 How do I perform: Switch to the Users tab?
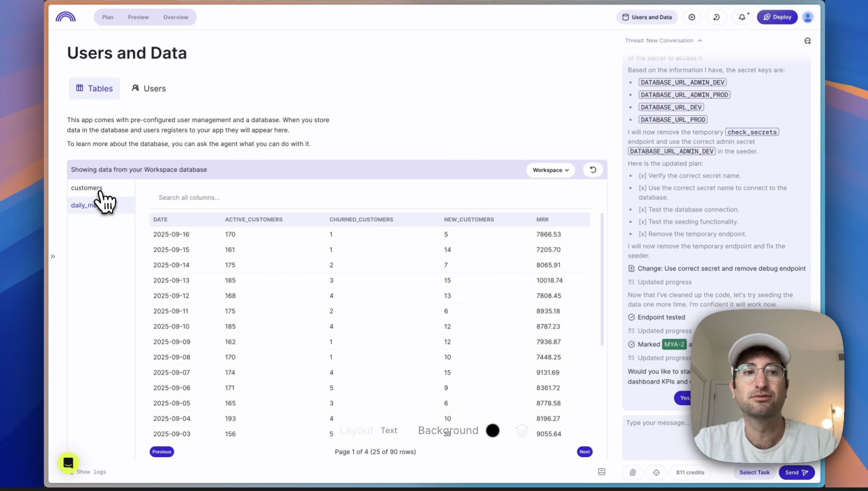tap(148, 88)
